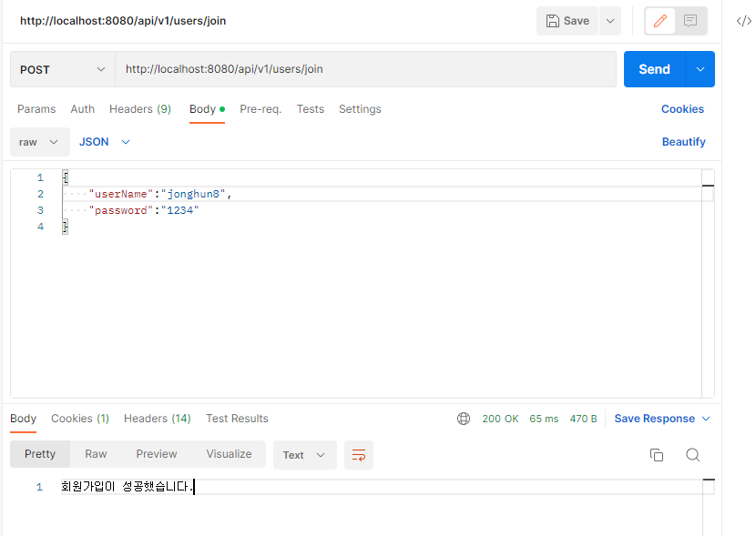Open the Send options dropdown arrow
Viewport: 756px width, 536px height.
click(x=700, y=69)
